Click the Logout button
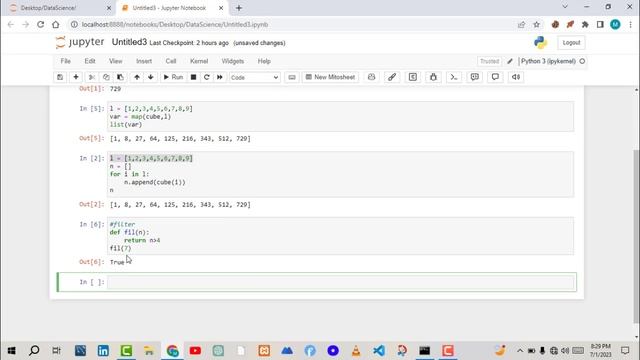This screenshot has height=360, width=640. [571, 42]
